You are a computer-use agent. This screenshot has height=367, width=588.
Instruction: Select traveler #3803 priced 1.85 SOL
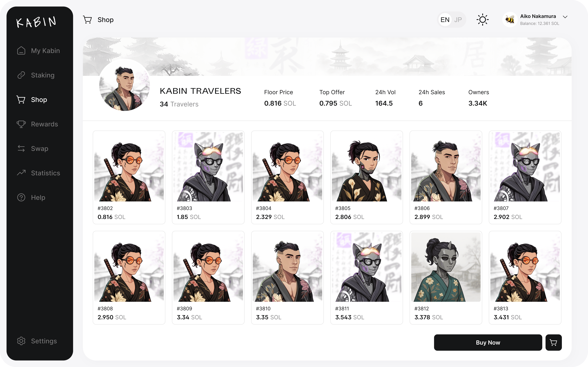(208, 177)
